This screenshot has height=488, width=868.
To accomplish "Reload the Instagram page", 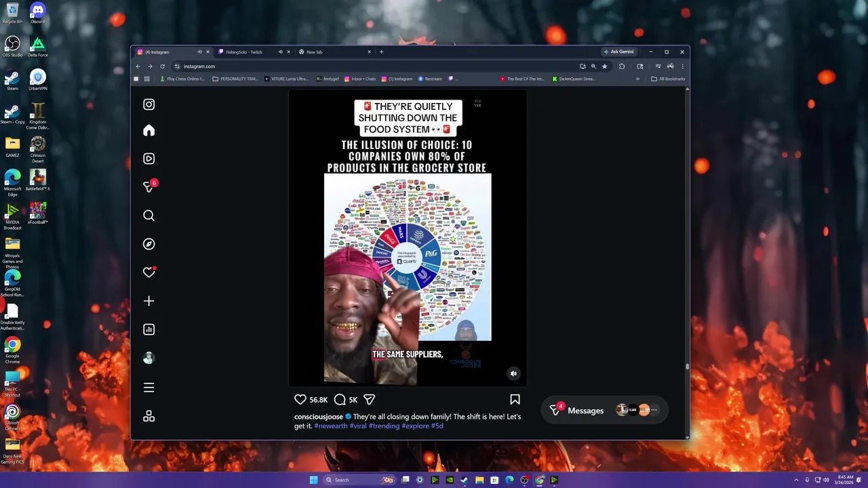I will [162, 66].
